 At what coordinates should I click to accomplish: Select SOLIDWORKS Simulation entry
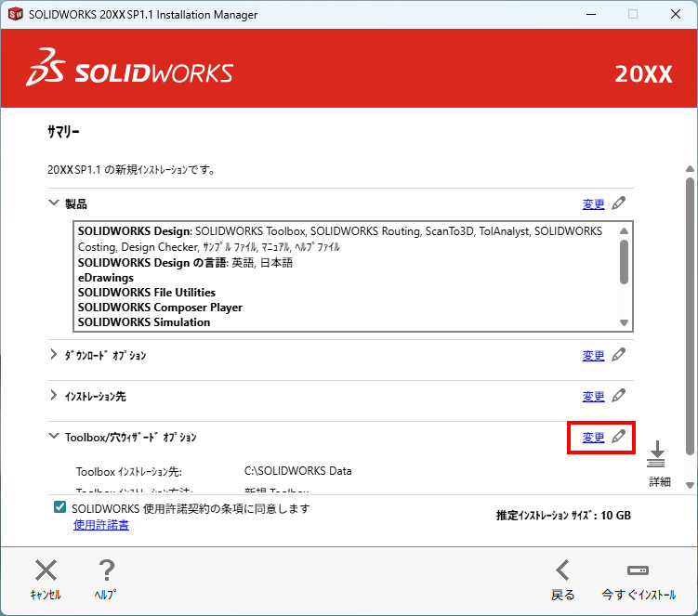coord(144,322)
